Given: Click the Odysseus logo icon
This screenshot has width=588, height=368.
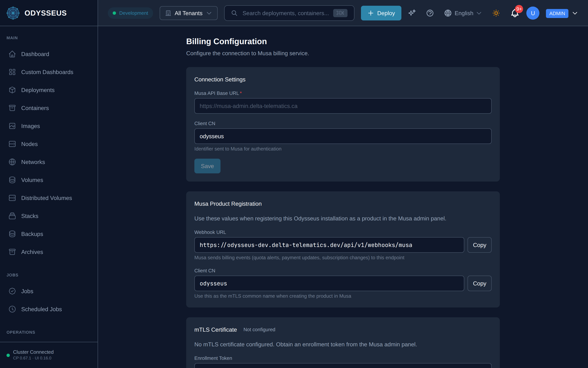Looking at the screenshot, I should tap(13, 13).
